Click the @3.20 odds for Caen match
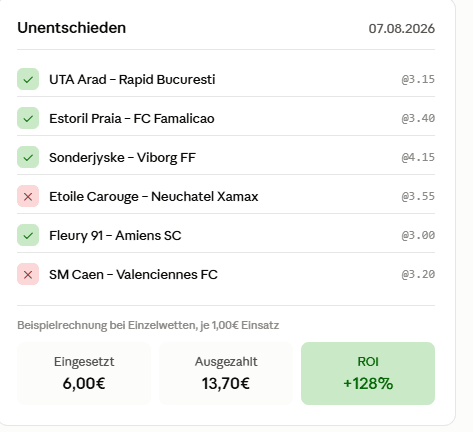Screen dimensions: 473x432 (418, 274)
